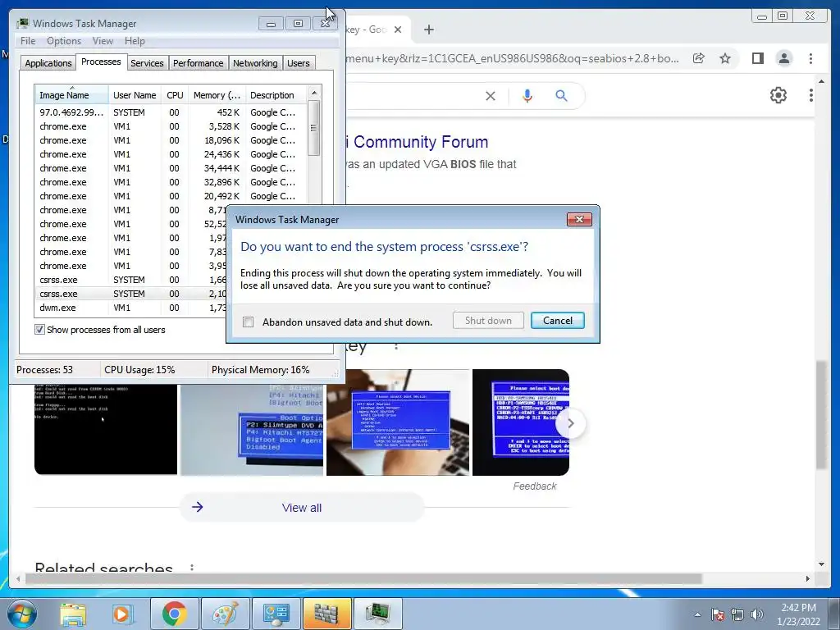Screen dimensions: 840x630
Task: Open Windows Start orb
Action: pos(22,614)
